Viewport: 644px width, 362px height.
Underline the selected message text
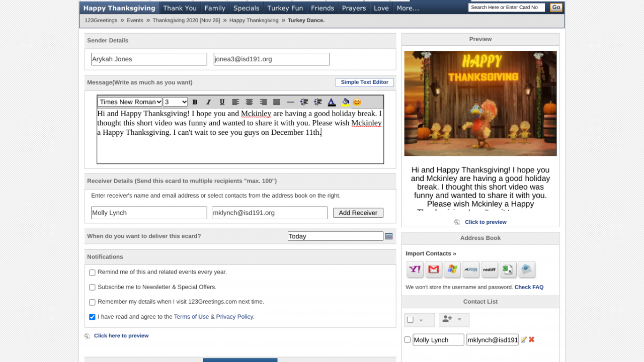pyautogui.click(x=222, y=102)
